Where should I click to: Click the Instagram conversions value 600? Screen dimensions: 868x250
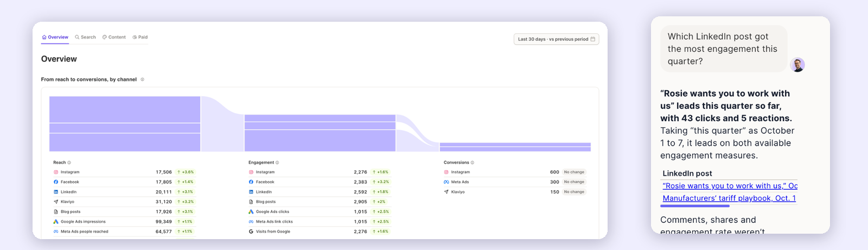554,172
